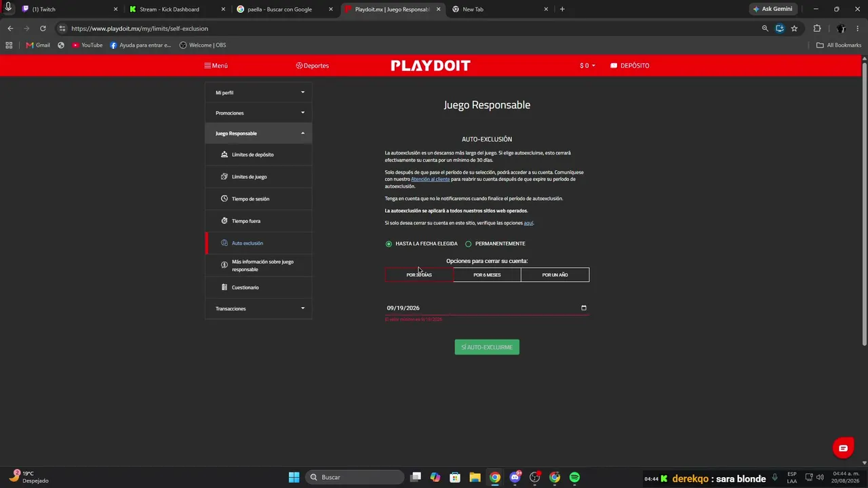Click the browser zoom magnifier icon

coord(765,28)
